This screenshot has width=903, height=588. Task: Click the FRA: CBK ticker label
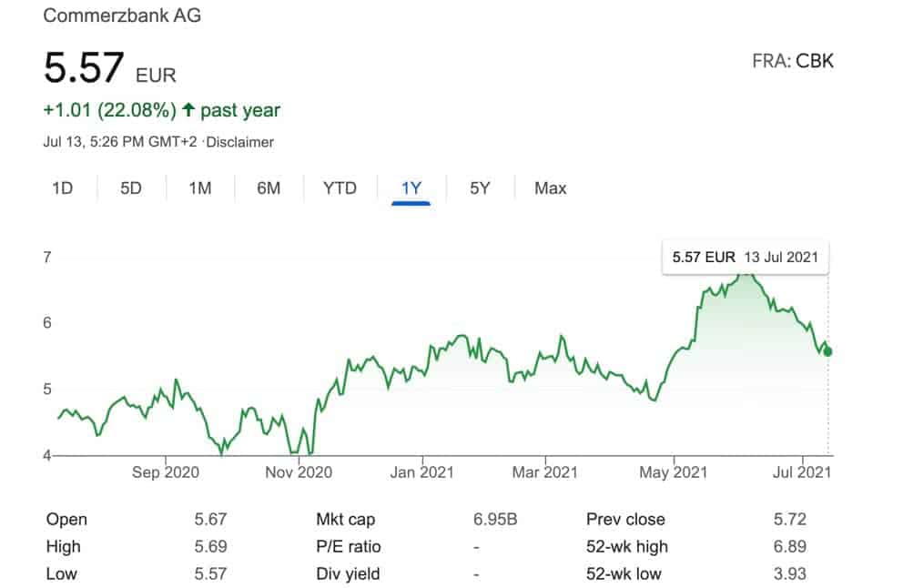793,60
